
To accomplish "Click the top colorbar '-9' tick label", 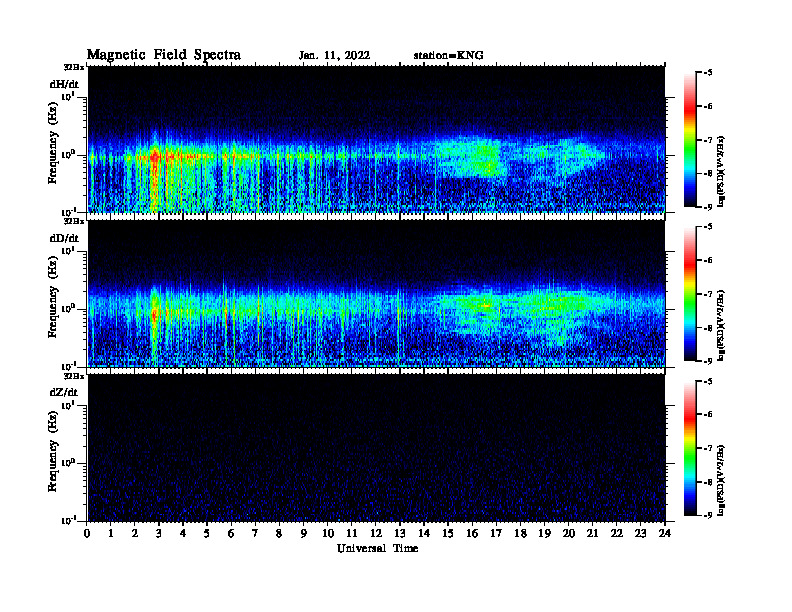I will tap(708, 207).
